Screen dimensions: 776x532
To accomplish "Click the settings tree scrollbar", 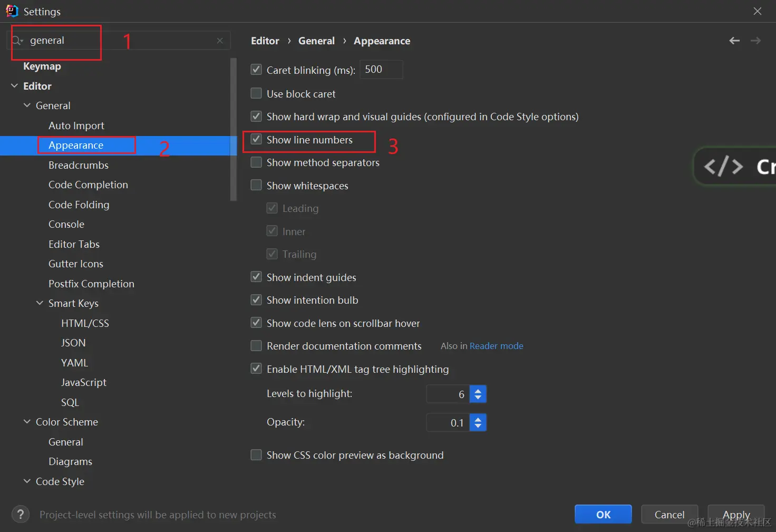I will point(234,129).
